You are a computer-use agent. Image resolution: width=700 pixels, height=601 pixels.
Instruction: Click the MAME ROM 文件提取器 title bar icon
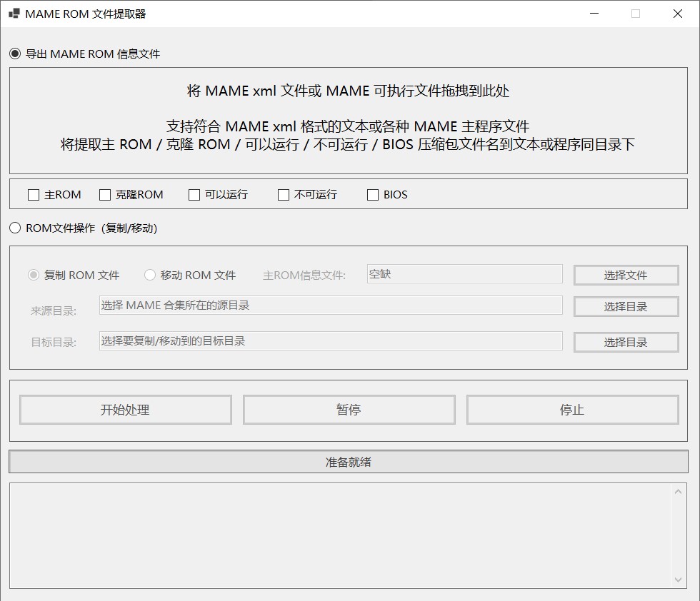click(12, 13)
